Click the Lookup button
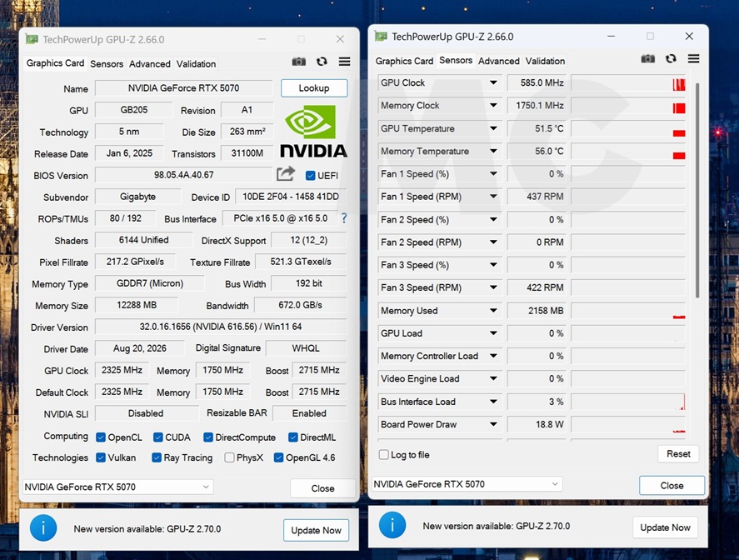Image resolution: width=739 pixels, height=560 pixels. 314,88
